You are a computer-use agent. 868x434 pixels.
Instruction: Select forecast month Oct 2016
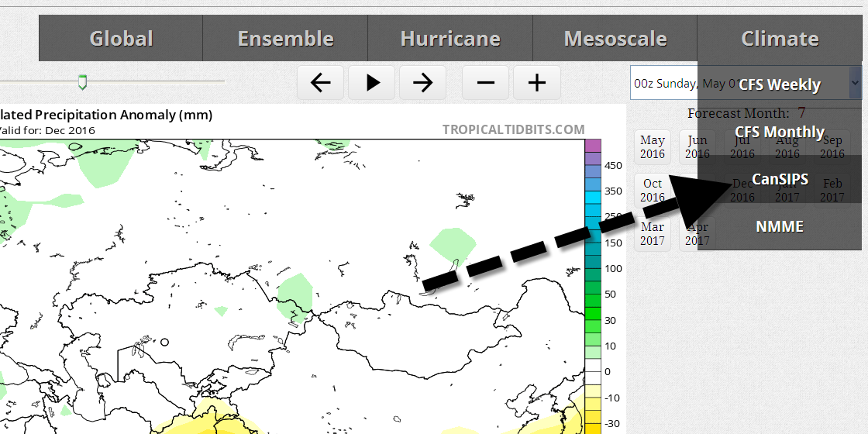pos(652,191)
